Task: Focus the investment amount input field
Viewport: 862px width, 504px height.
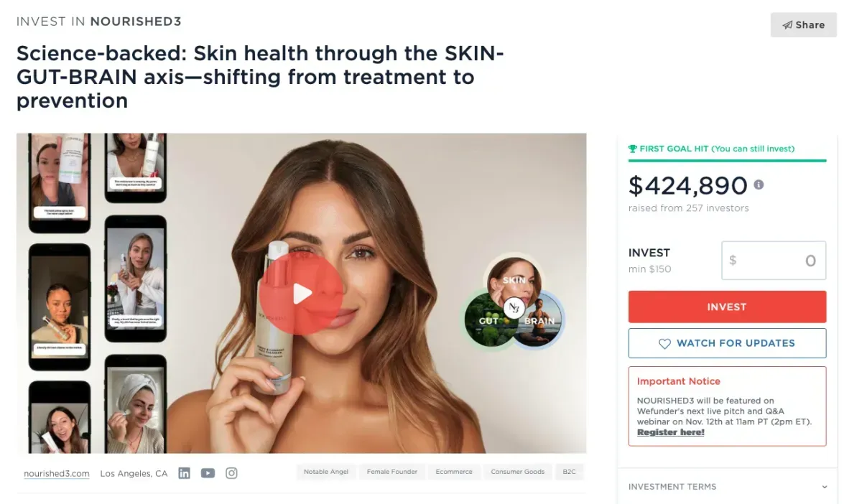Action: (x=774, y=260)
